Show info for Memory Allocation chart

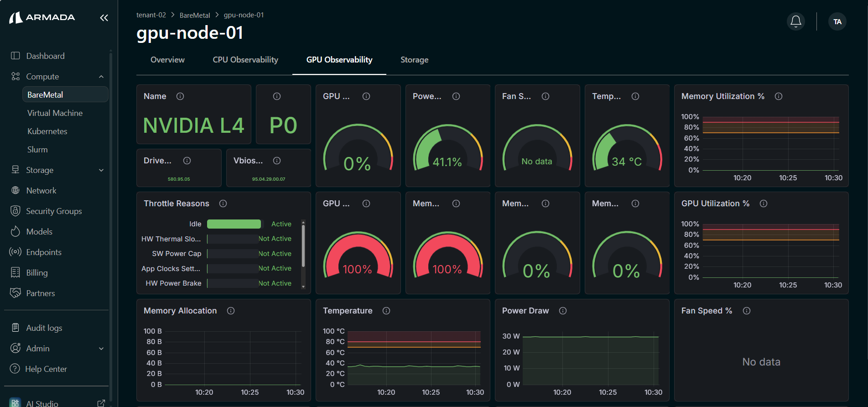[231, 311]
